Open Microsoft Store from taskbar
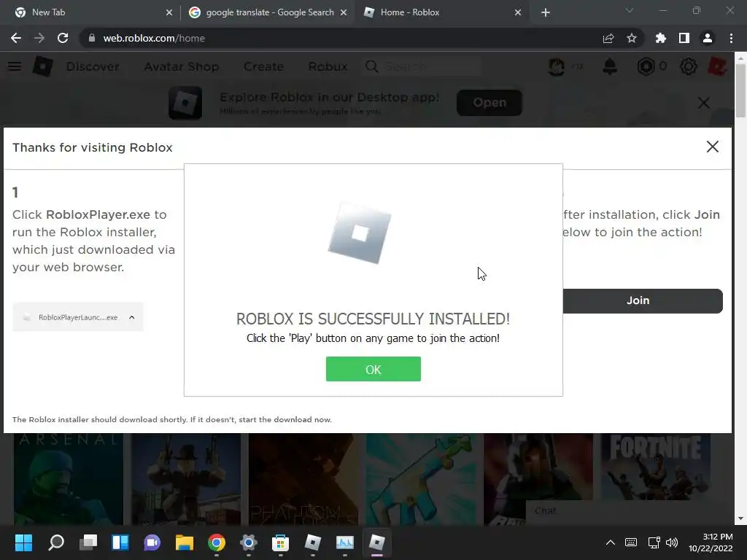Screen dimensions: 747x560 (x=281, y=542)
